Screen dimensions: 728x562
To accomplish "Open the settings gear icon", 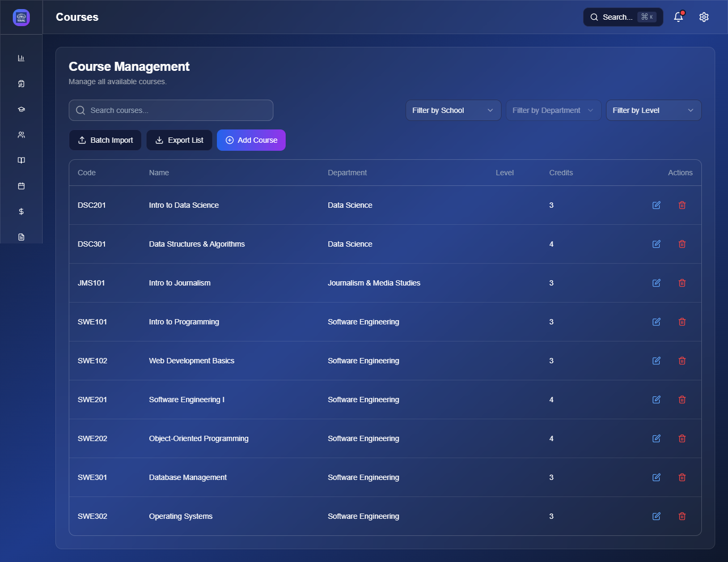I will (x=704, y=17).
